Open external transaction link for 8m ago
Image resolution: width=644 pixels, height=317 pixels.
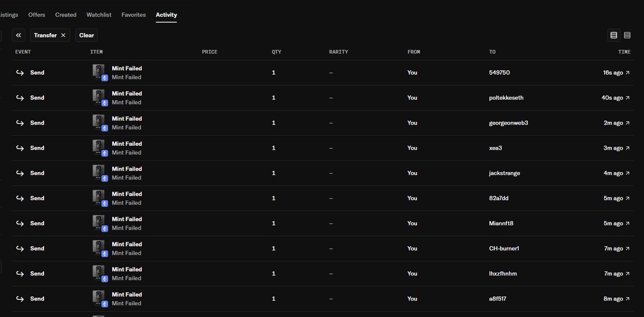[628, 299]
